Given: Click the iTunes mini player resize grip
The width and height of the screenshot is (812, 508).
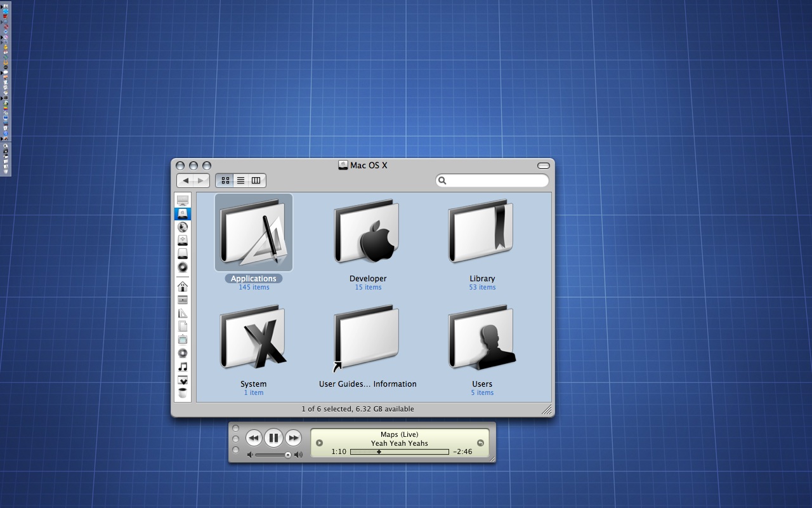Looking at the screenshot, I should pyautogui.click(x=492, y=458).
